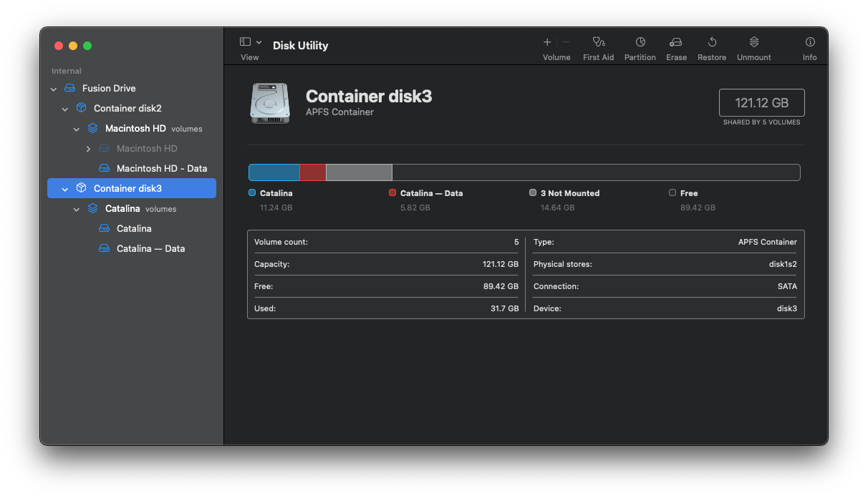Click the Volume count value 5
The height and width of the screenshot is (498, 868).
coord(516,242)
